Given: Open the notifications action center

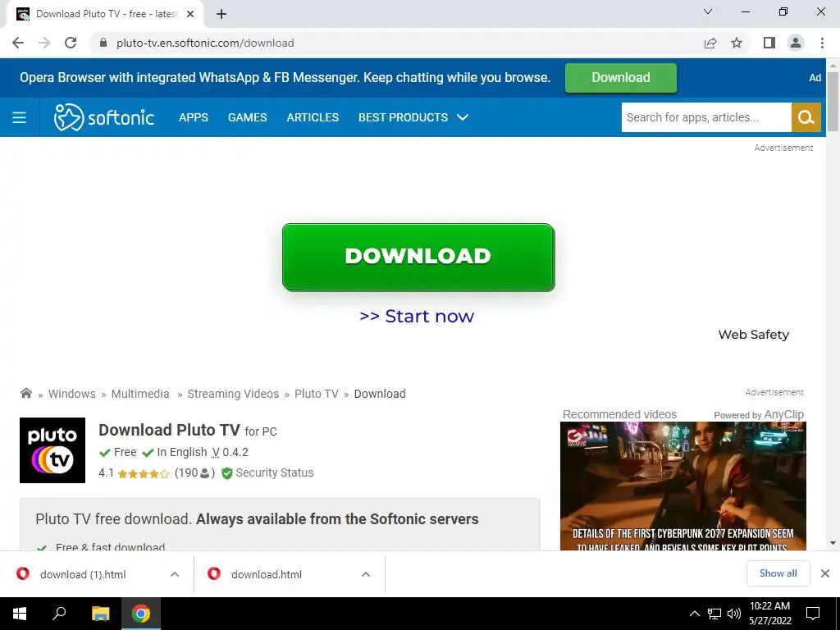Looking at the screenshot, I should click(x=813, y=614).
